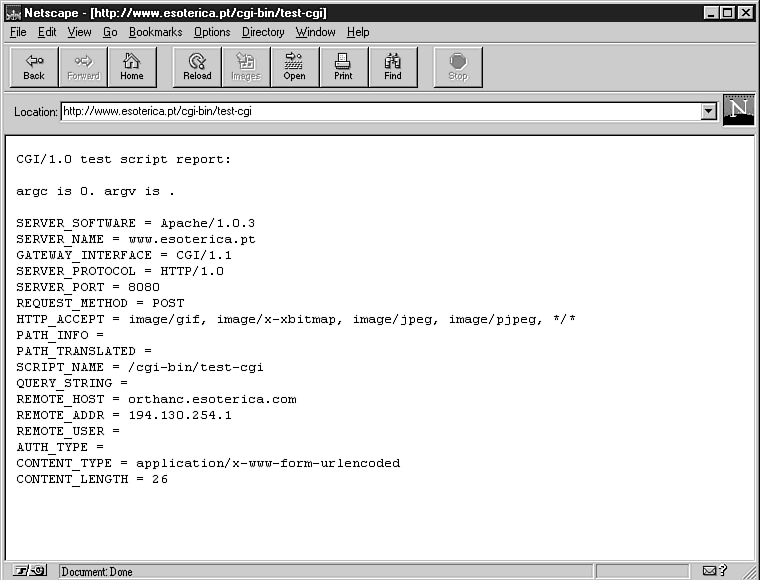Click REQUEST_METHOD = POST line
Screen dimensions: 760x580
(100, 303)
